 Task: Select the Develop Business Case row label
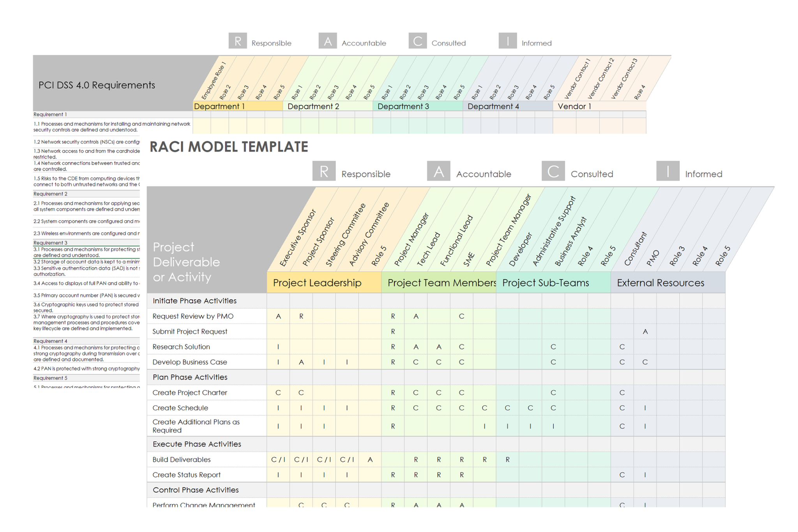point(190,362)
